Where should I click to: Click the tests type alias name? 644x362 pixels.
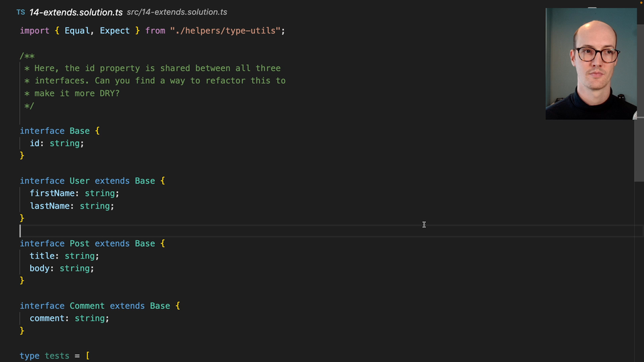[57, 356]
